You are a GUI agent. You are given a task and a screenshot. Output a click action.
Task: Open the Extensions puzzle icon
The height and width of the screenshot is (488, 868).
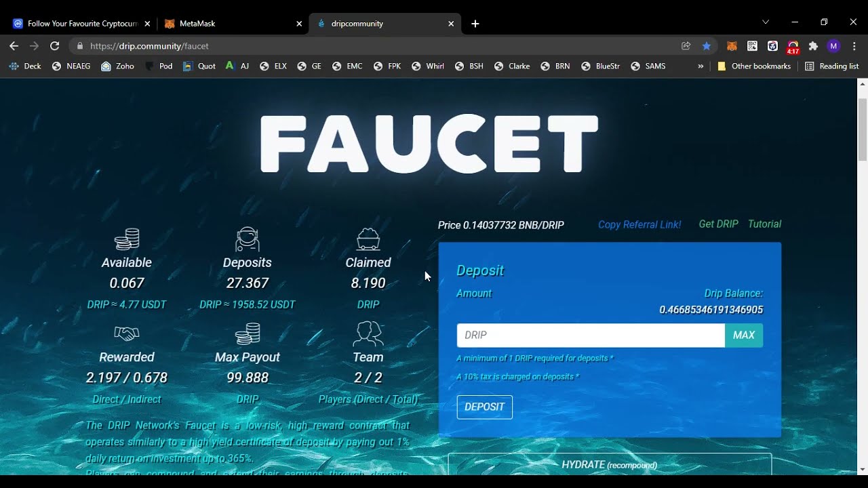813,46
